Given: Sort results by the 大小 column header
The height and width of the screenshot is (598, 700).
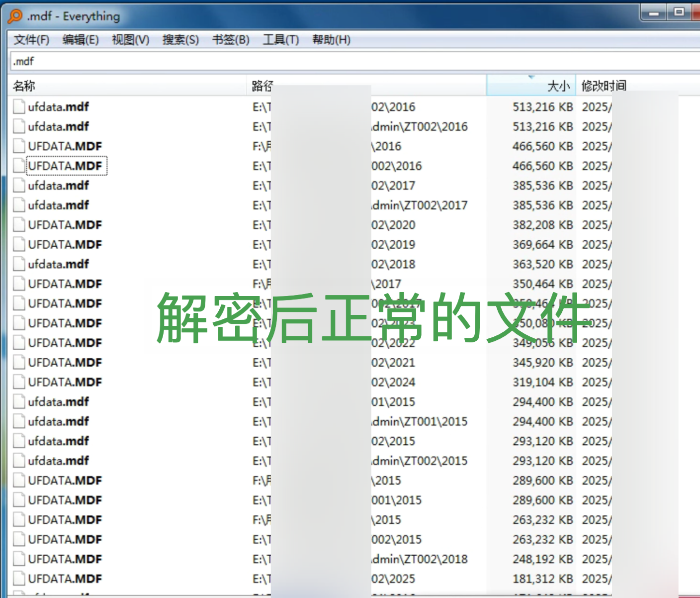Looking at the screenshot, I should pos(531,86).
